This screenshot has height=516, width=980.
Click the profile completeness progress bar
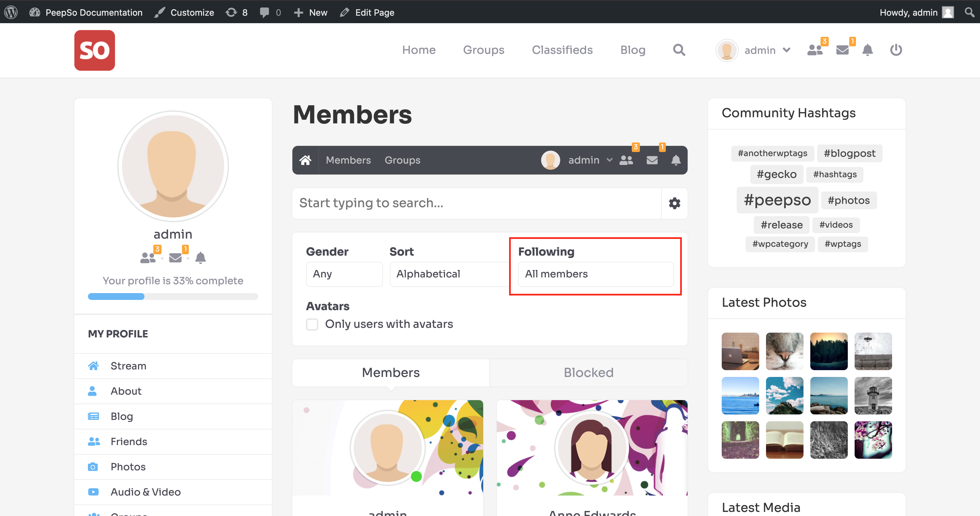(x=173, y=297)
